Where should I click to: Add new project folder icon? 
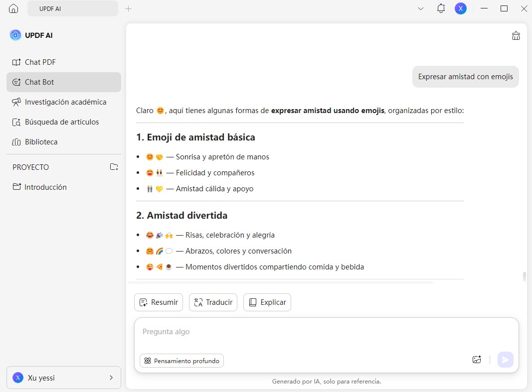pyautogui.click(x=114, y=167)
